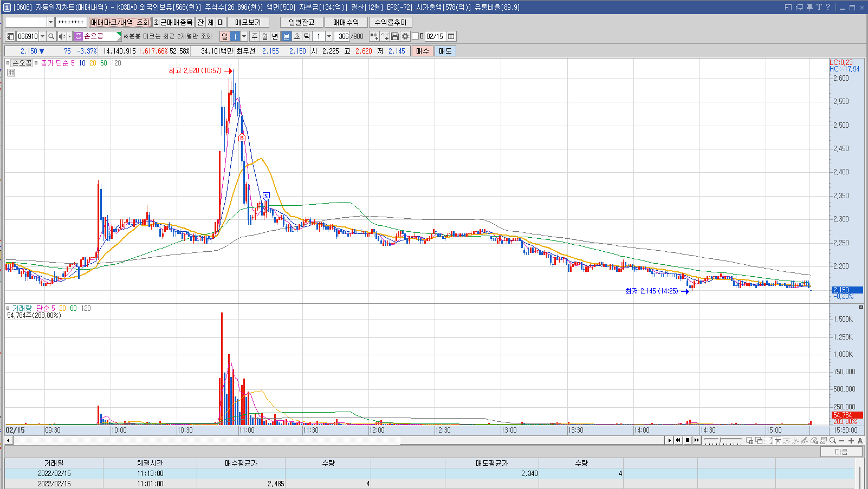
Task: Select the 주 (weekly) period toggle
Action: 255,36
